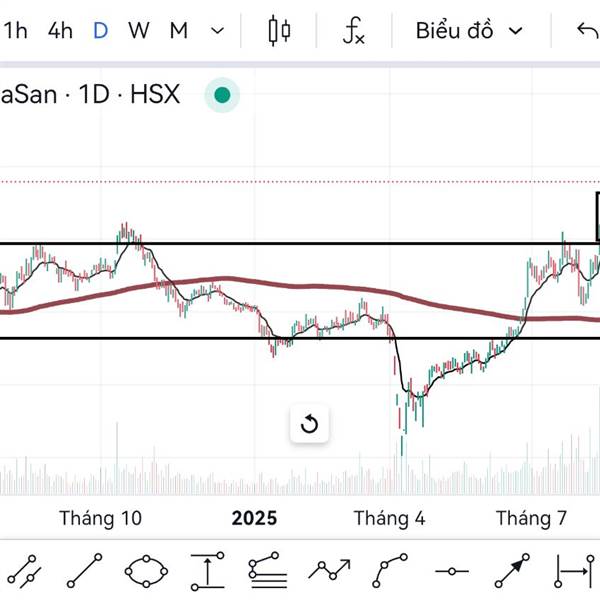Pick the arrow drawing tool
600x600 pixels.
click(x=511, y=570)
